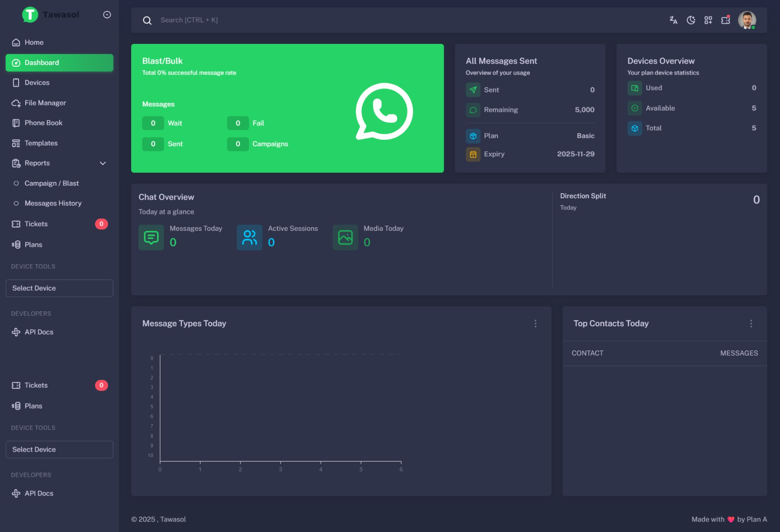The height and width of the screenshot is (532, 780).
Task: Open Top Contacts Today options menu
Action: point(751,324)
